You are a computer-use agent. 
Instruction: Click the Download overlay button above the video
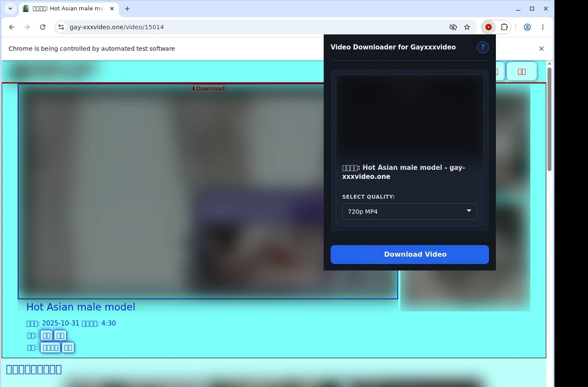point(208,89)
